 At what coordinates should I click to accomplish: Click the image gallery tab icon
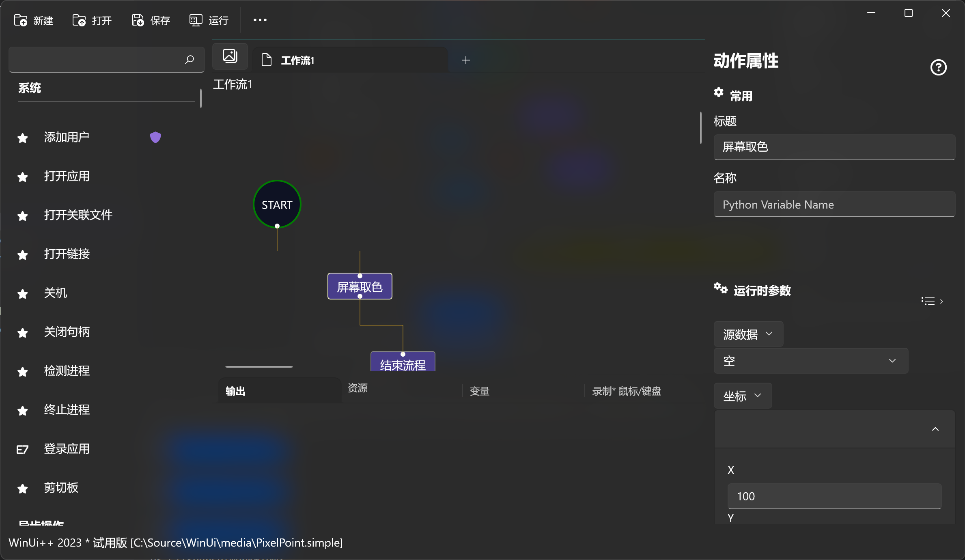(230, 56)
